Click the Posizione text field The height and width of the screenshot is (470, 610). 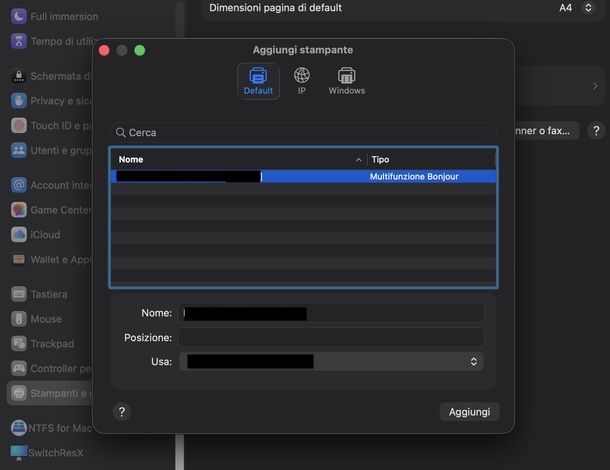click(331, 337)
